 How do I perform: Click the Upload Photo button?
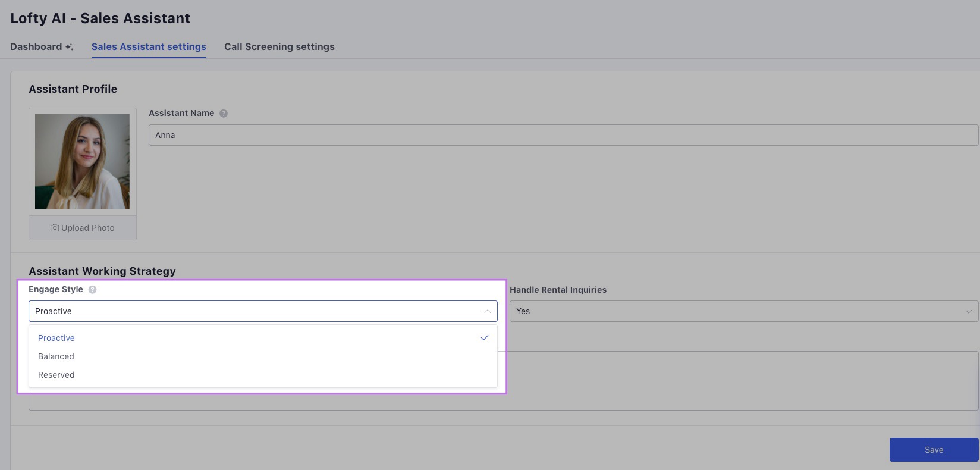(83, 228)
